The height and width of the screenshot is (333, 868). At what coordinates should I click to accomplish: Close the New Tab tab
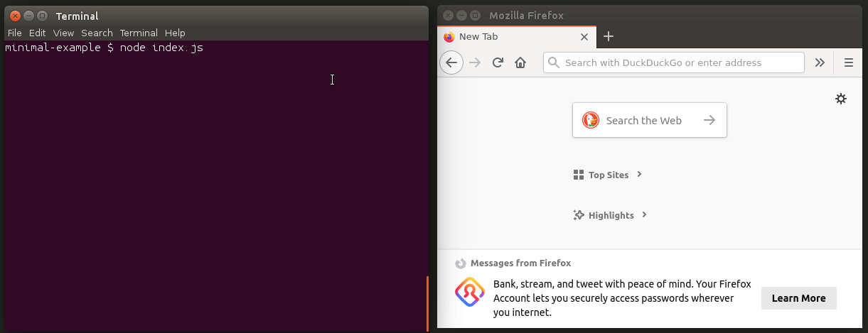pos(584,37)
